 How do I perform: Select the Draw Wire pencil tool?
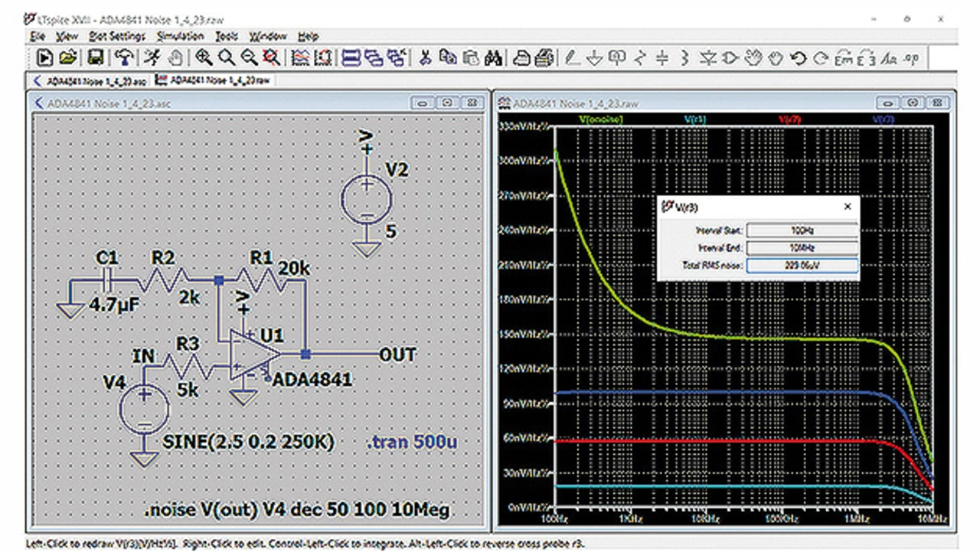[572, 58]
